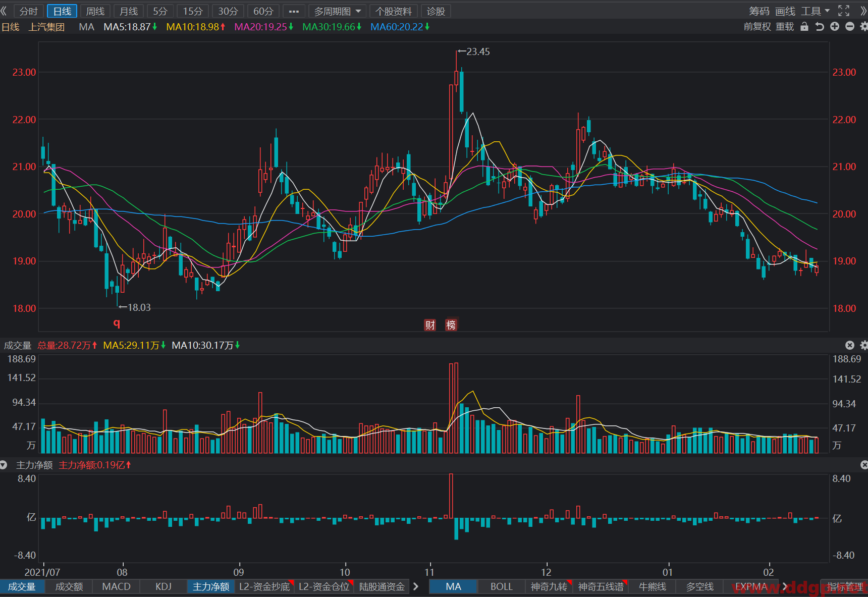The width and height of the screenshot is (868, 597).
Task: Show more indicator tabs with chevron
Action: (416, 586)
